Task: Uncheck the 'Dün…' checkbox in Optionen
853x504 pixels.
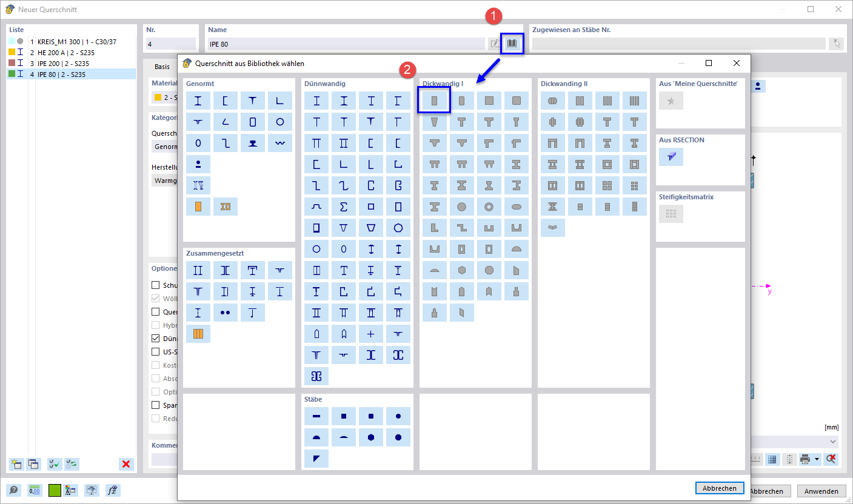Action: tap(156, 339)
